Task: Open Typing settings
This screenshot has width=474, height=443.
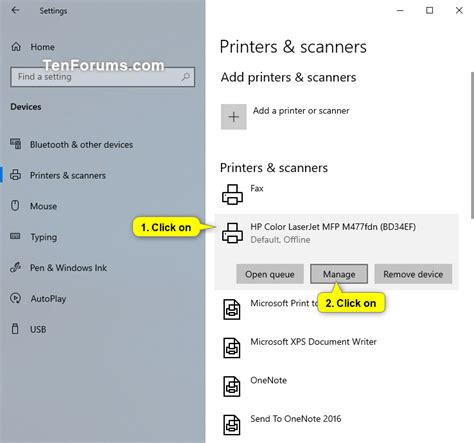Action: 44,237
